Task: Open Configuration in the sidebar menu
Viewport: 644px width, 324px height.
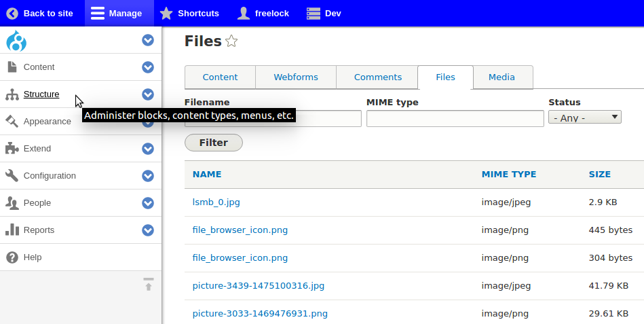Action: tap(50, 175)
